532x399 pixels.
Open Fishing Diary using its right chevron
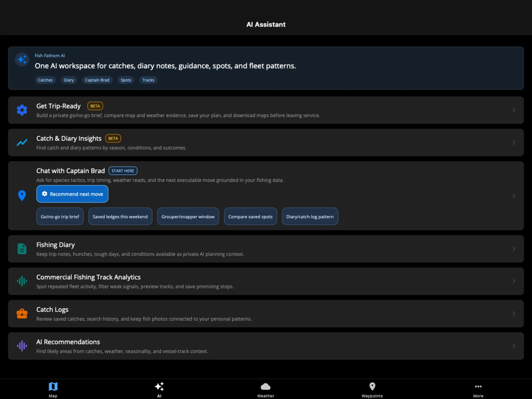click(x=514, y=249)
